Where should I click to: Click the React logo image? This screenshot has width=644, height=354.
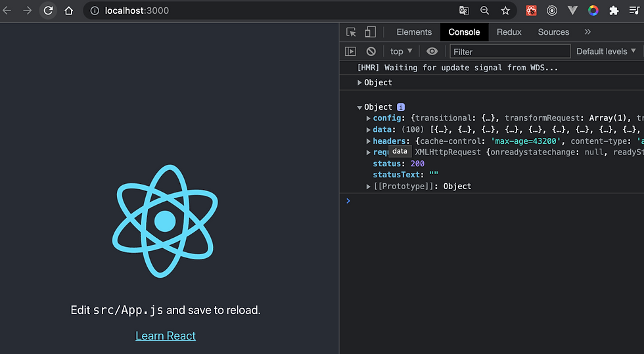(165, 221)
